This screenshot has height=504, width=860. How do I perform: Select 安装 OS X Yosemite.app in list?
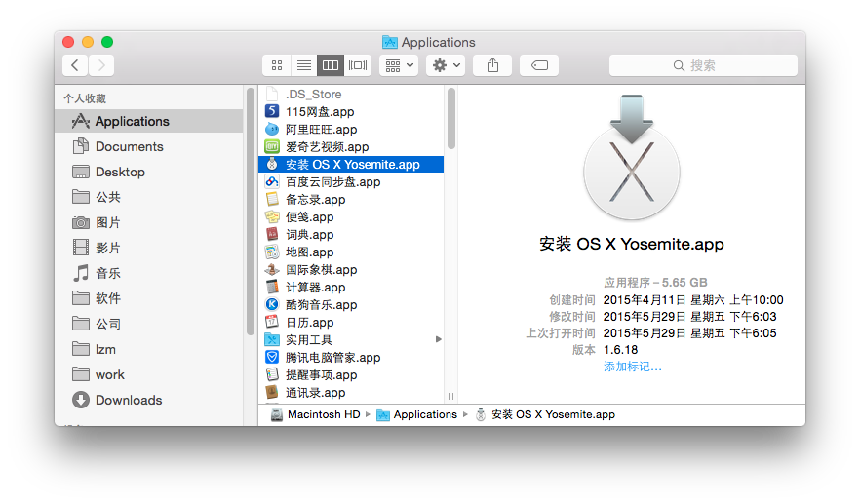coord(351,164)
